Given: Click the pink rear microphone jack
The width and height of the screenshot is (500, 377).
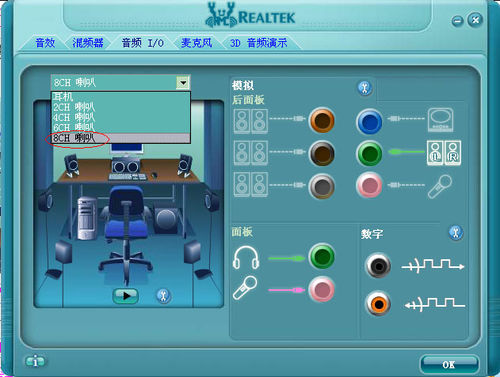Looking at the screenshot, I should click(x=369, y=185).
